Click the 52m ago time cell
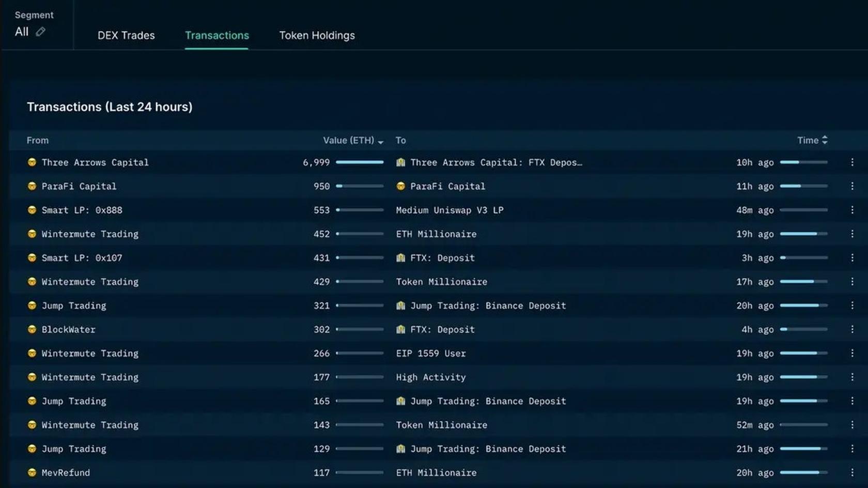 755,425
